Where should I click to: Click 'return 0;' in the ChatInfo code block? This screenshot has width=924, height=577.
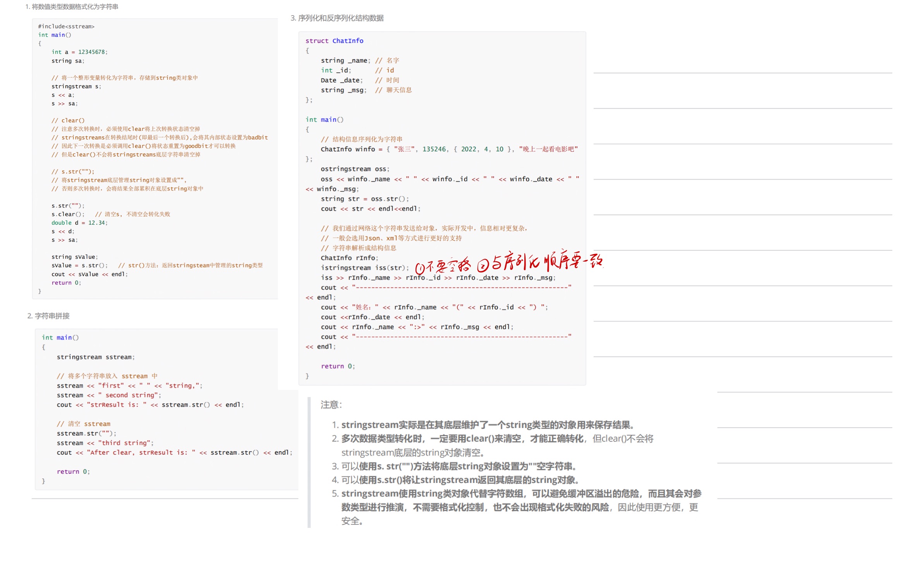point(338,366)
